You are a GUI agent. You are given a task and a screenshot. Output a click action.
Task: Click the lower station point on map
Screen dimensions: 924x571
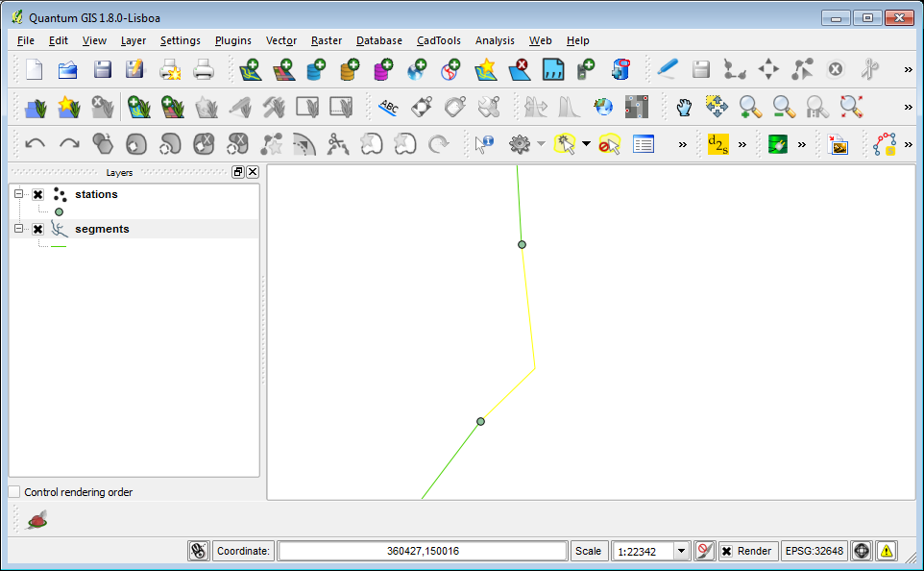tap(481, 421)
